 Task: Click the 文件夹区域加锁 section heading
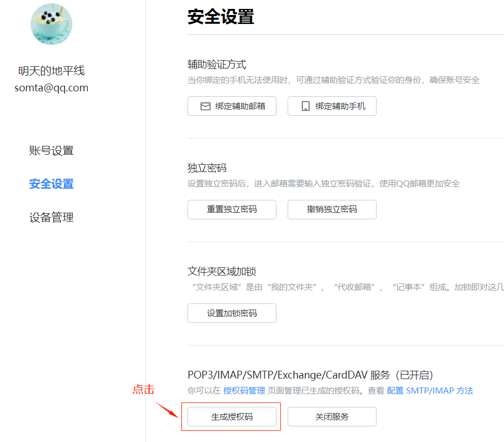point(221,272)
